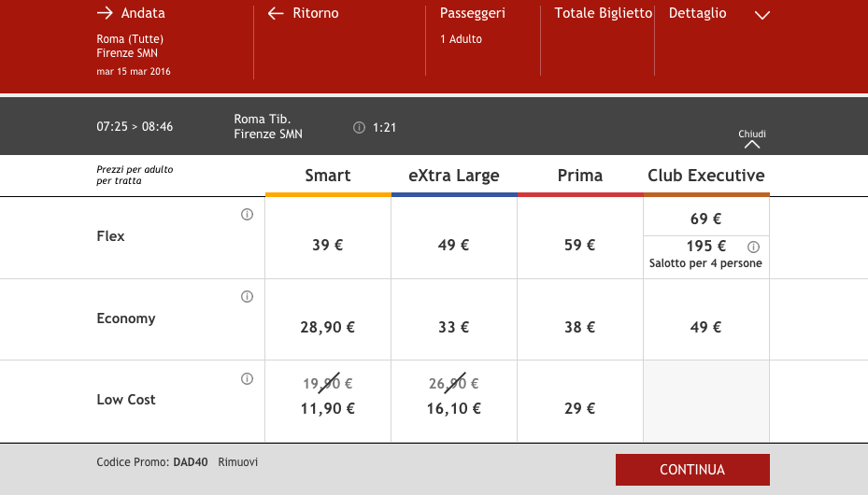Screen dimensions: 868x495
Task: Open the Totale Biglietto section
Action: pyautogui.click(x=603, y=14)
